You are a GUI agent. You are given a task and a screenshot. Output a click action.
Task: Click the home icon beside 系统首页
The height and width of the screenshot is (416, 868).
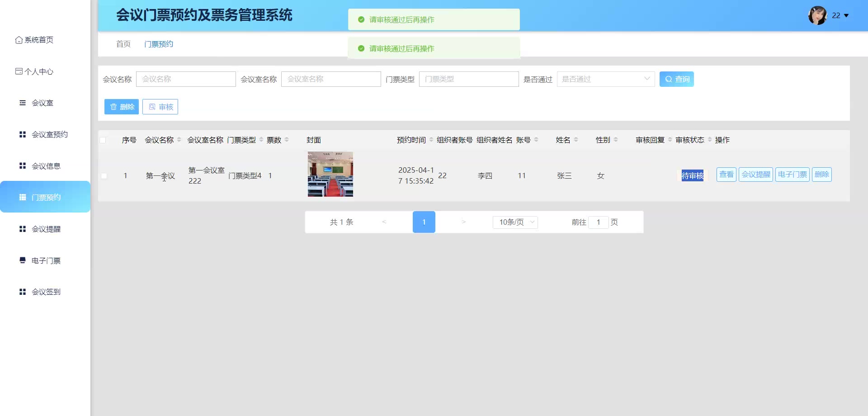[19, 40]
